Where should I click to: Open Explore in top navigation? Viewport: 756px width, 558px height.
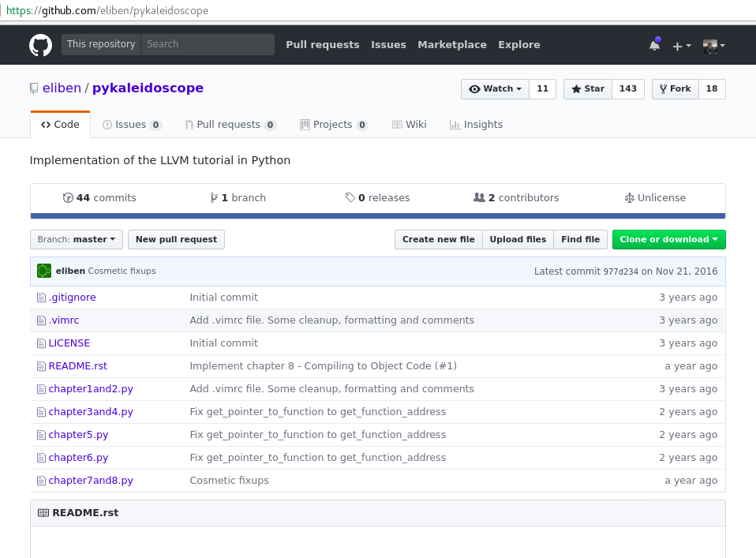click(519, 45)
